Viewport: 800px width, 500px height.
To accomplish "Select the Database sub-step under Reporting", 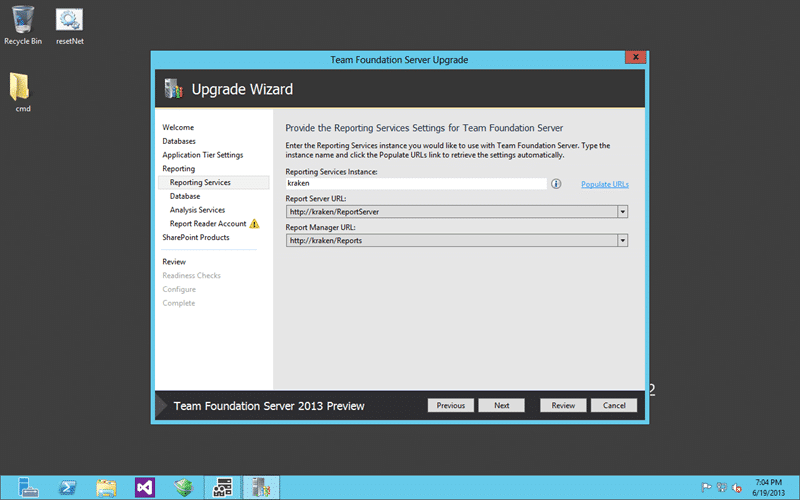I will click(x=185, y=196).
